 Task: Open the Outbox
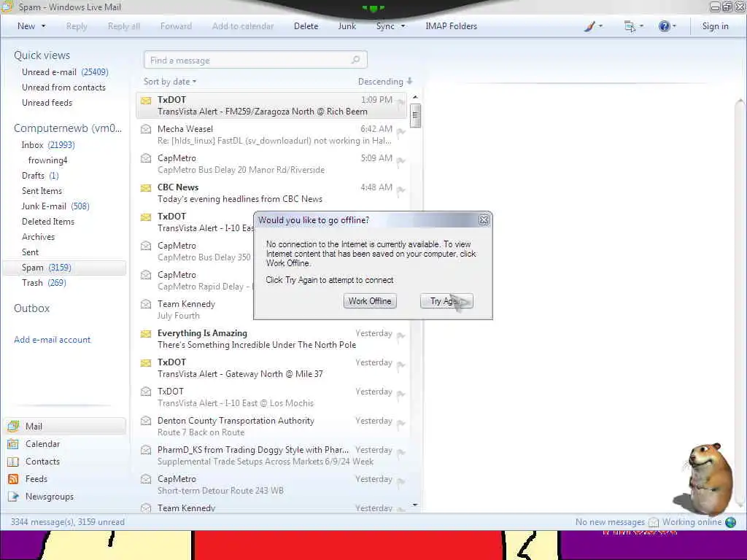pos(31,308)
